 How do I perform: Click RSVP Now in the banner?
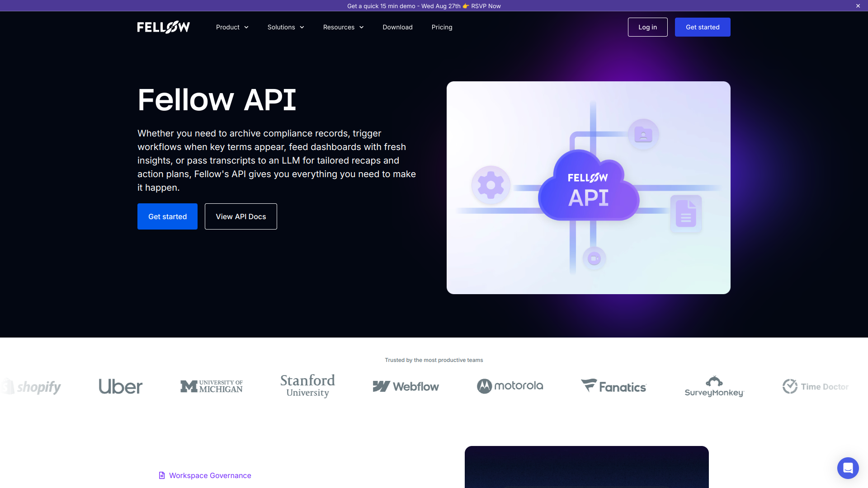(x=486, y=6)
